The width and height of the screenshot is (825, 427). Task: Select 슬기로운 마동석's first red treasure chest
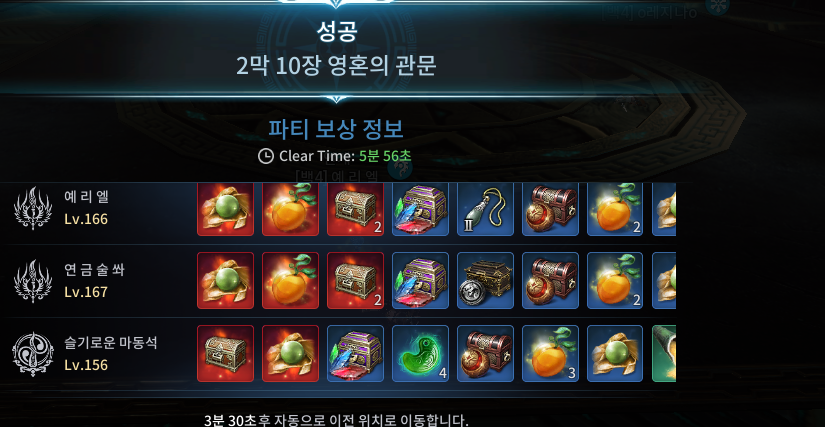[x=225, y=353]
